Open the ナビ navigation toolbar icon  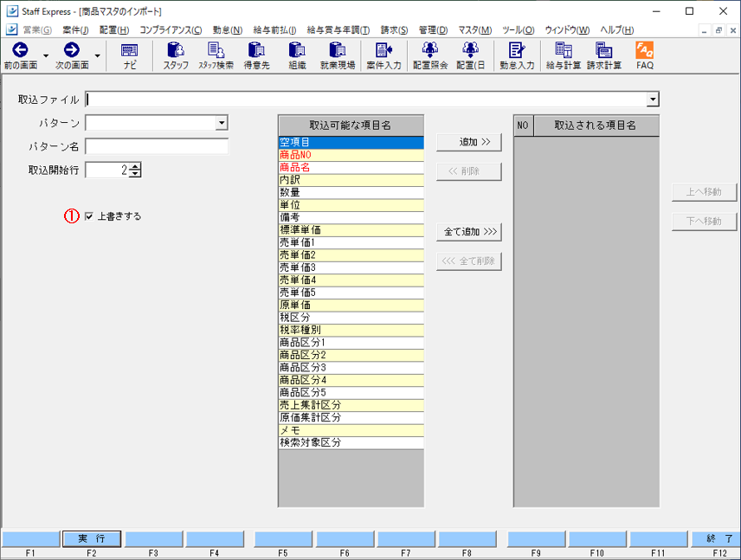pos(129,52)
